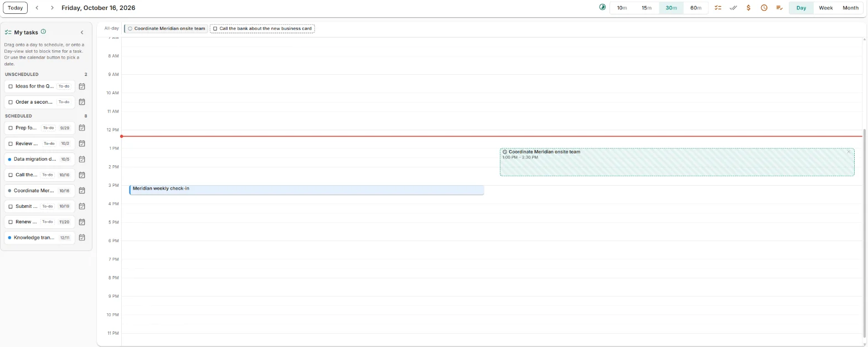
Task: Set slot size to 60m
Action: 696,8
